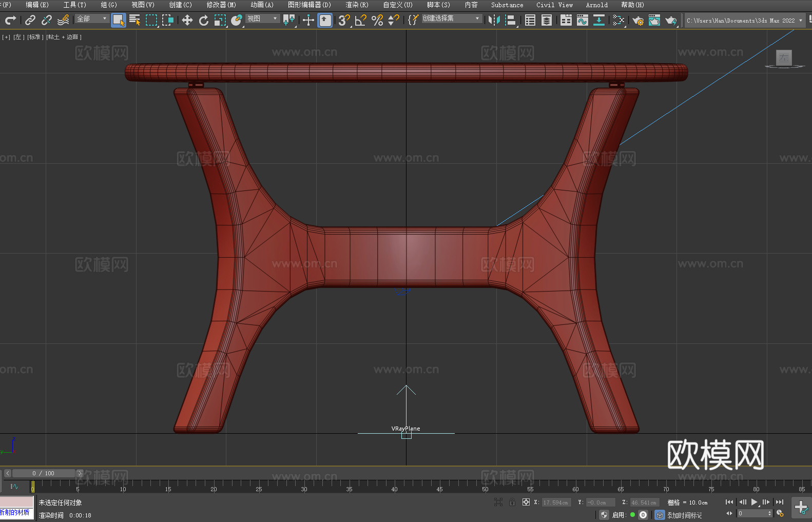Open Rendered Frame Window icon
Image resolution: width=812 pixels, height=522 pixels.
click(654, 20)
